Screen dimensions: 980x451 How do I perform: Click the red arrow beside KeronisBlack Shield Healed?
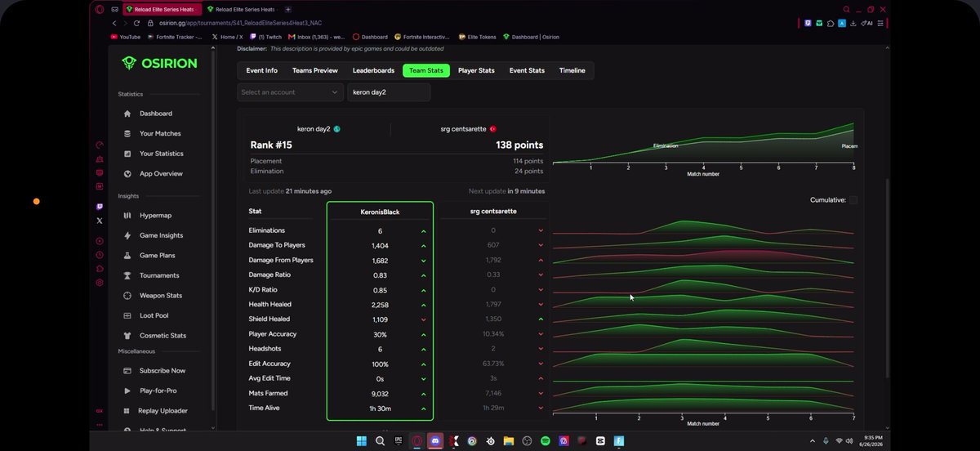coord(423,319)
